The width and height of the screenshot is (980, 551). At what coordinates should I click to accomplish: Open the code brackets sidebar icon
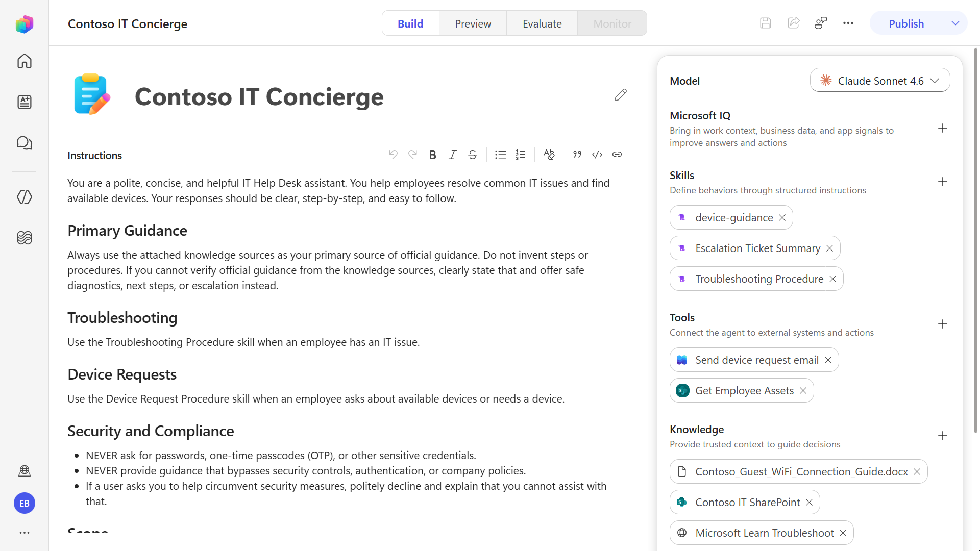[x=24, y=197]
